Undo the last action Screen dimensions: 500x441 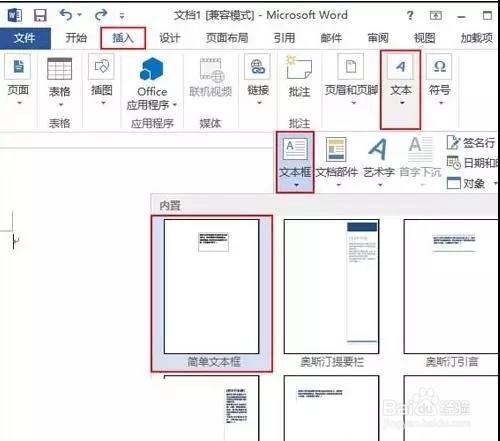[x=66, y=15]
